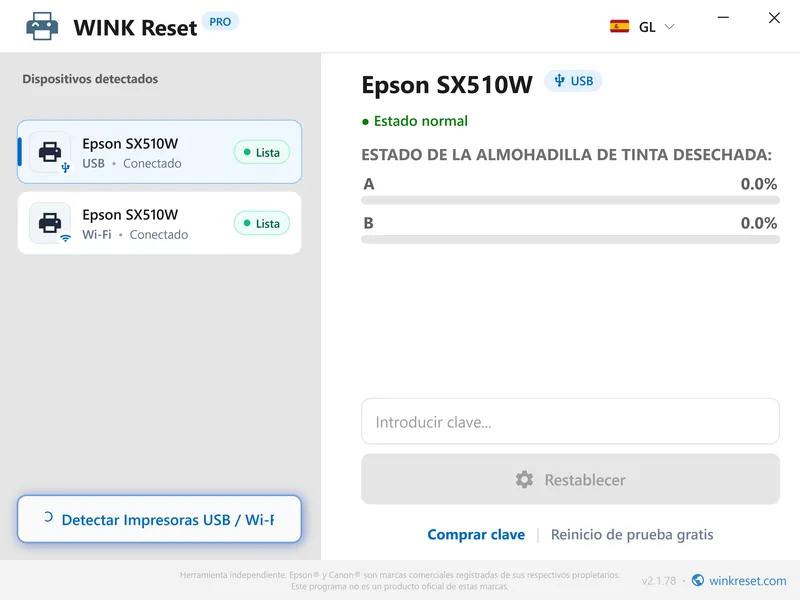Expand the language chevron arrow
This screenshot has height=600, width=800.
[669, 27]
